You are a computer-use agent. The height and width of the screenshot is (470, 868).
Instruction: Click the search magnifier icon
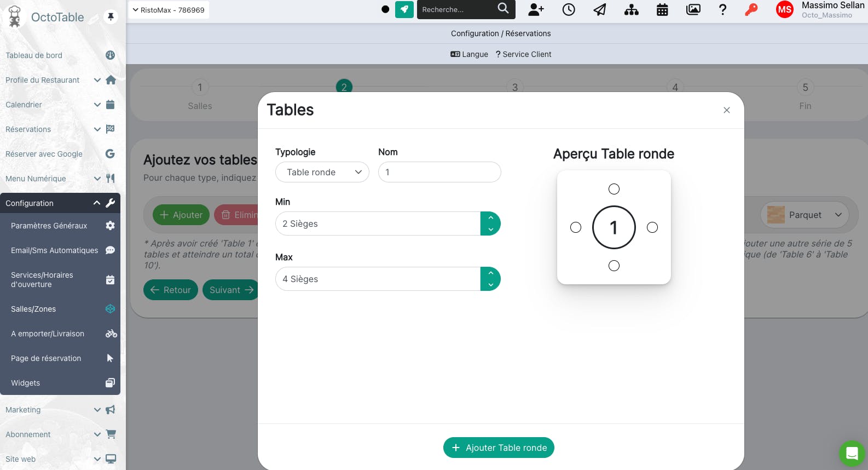(503, 8)
